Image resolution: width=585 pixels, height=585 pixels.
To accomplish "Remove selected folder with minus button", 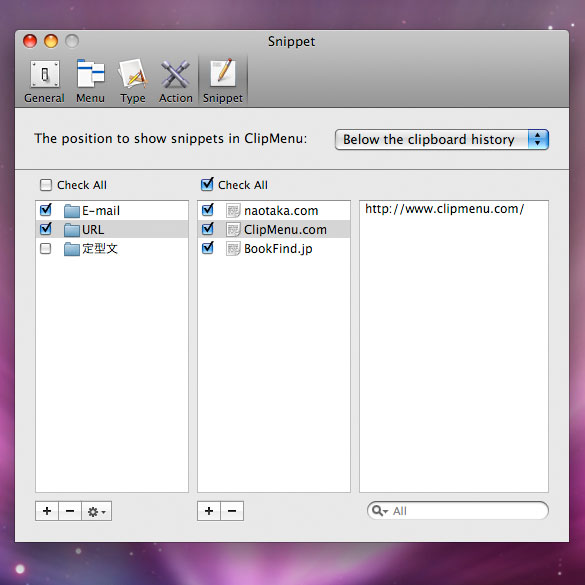I will point(70,511).
